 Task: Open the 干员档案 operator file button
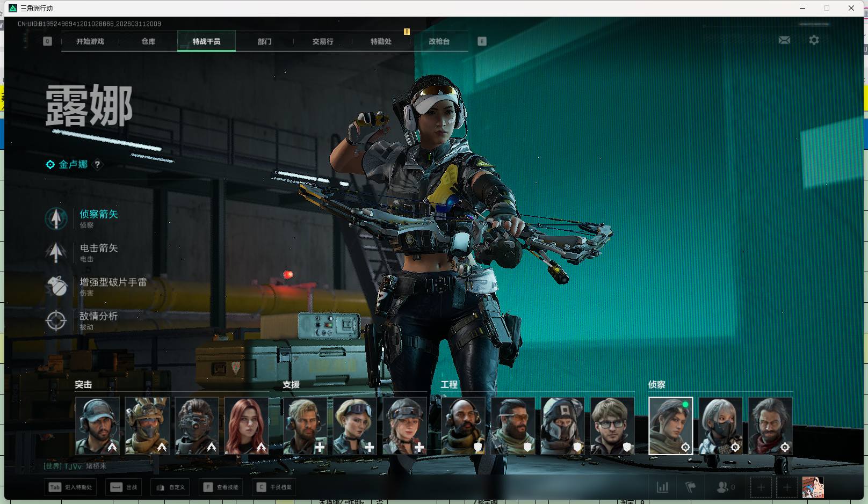(274, 487)
